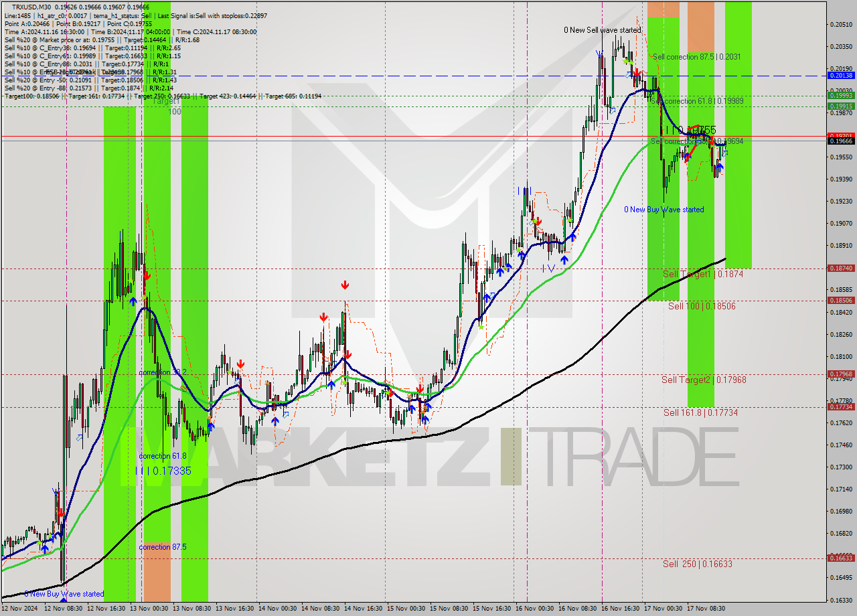Select the 0.16980 price axis value
Viewport: 857px width, 616px height.
pyautogui.click(x=841, y=511)
